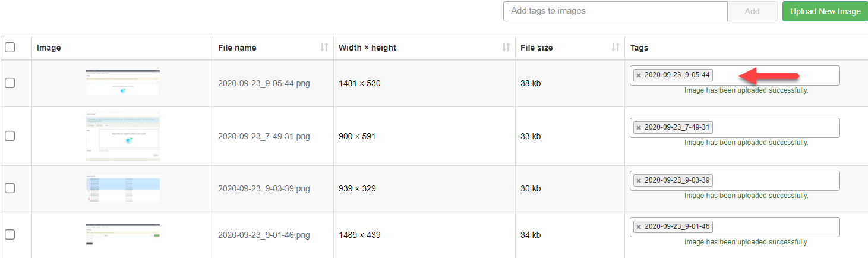This screenshot has width=868, height=258.
Task: Open thumbnail of 2020-09-23_9-01-46.png
Action: [x=122, y=234]
